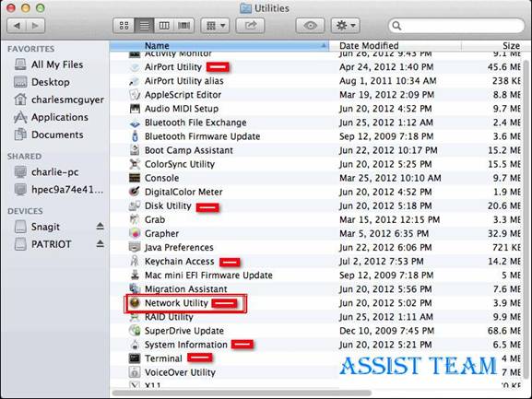The height and width of the screenshot is (399, 532).
Task: Select the Console app icon
Action: click(x=135, y=178)
